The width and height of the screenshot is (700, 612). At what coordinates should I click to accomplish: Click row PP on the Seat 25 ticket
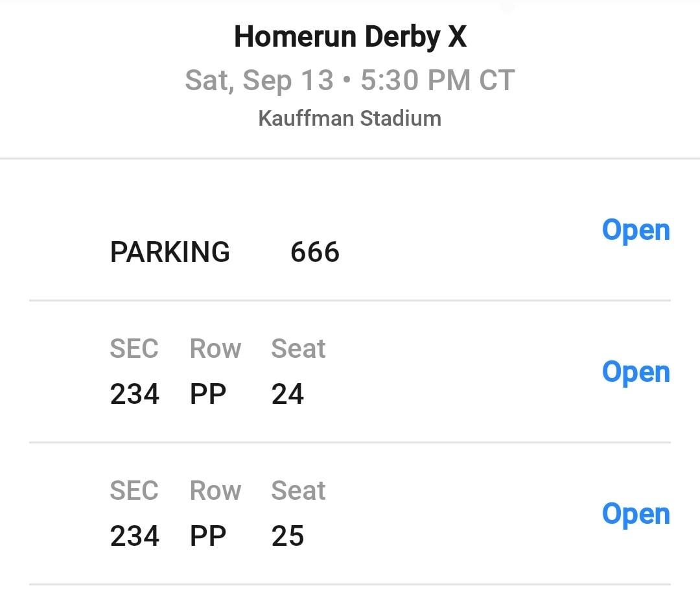tap(208, 535)
